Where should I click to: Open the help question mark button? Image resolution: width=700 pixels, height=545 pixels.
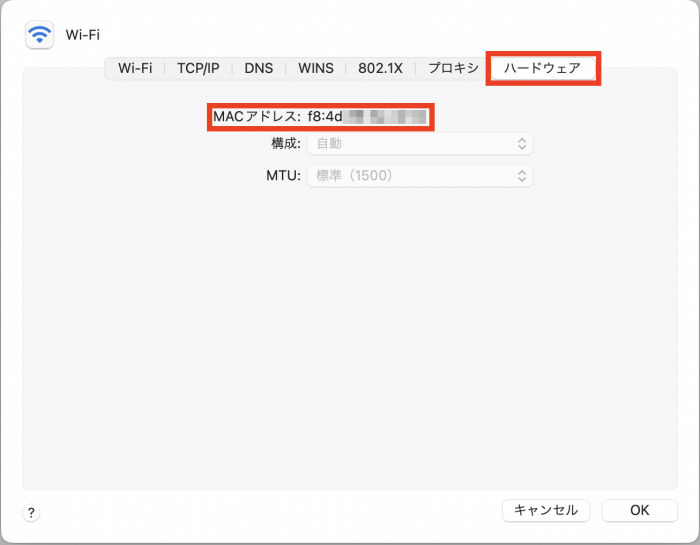[31, 512]
